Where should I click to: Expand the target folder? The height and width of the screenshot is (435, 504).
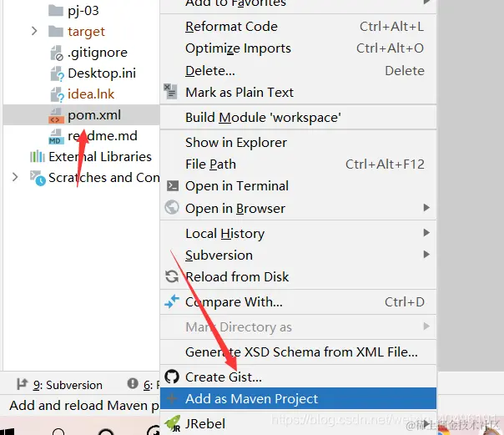34,31
